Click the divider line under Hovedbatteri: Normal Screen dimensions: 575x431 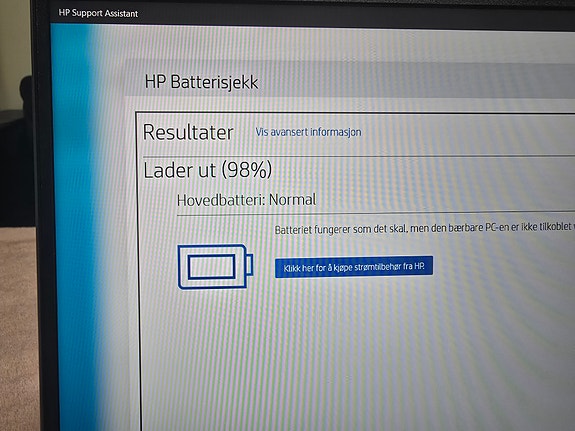(x=376, y=214)
